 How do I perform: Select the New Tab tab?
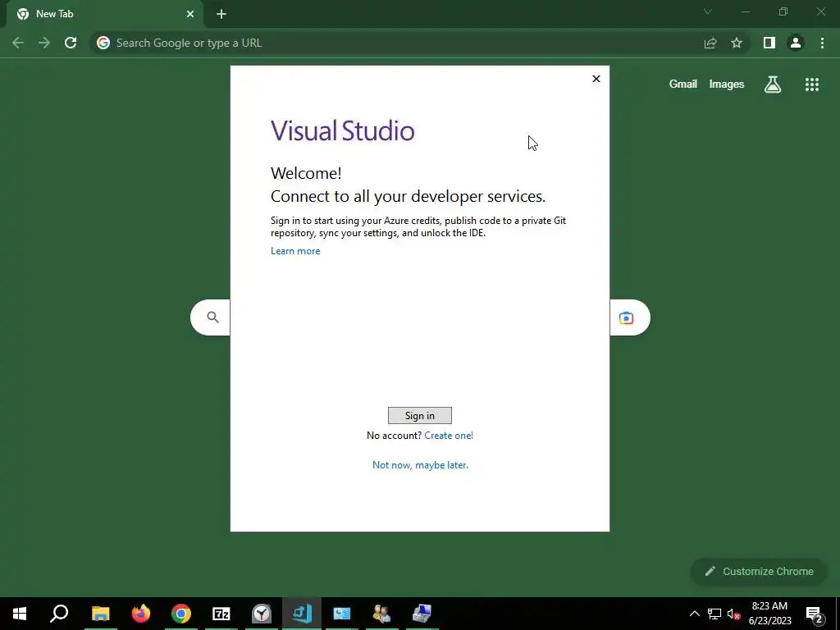[104, 15]
